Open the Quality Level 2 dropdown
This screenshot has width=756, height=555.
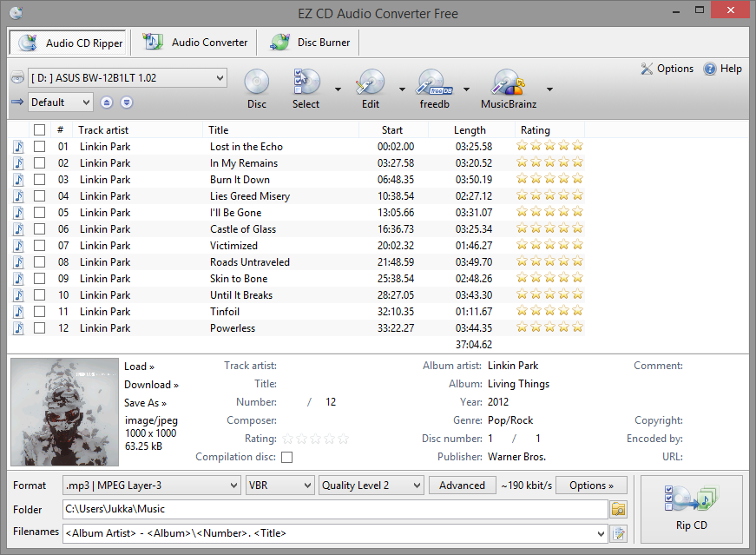(371, 485)
